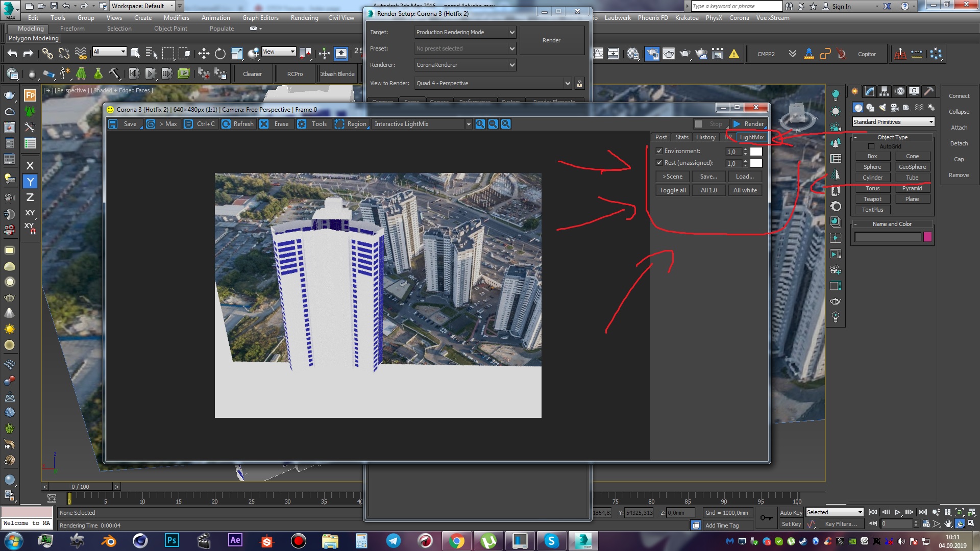Open the Modifiers menu
This screenshot has height=551, width=980.
(176, 18)
